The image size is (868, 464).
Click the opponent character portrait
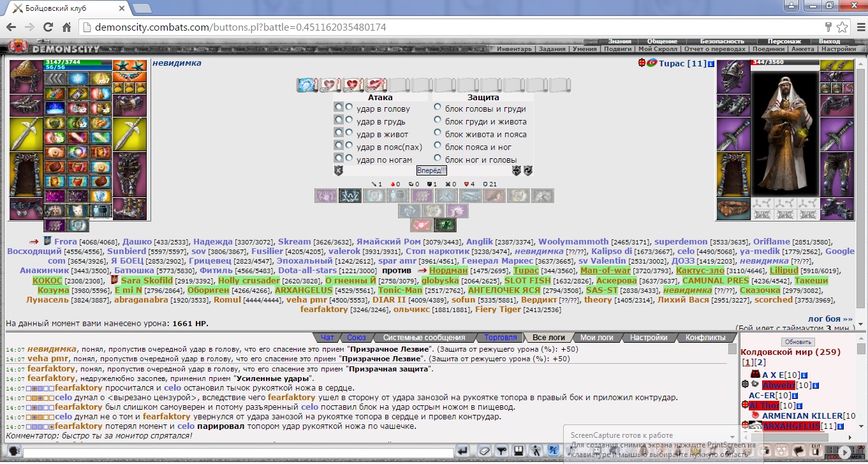coord(785,132)
